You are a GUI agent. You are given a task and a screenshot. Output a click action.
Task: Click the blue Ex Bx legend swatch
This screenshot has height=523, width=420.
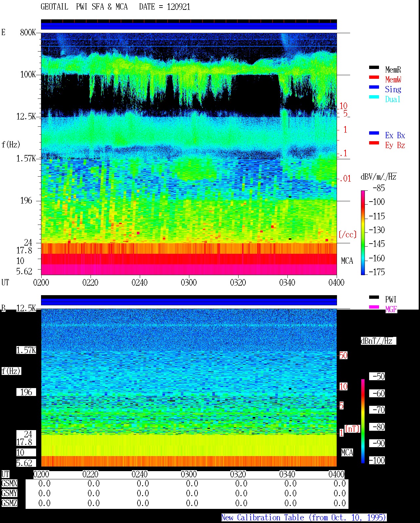[x=374, y=133]
